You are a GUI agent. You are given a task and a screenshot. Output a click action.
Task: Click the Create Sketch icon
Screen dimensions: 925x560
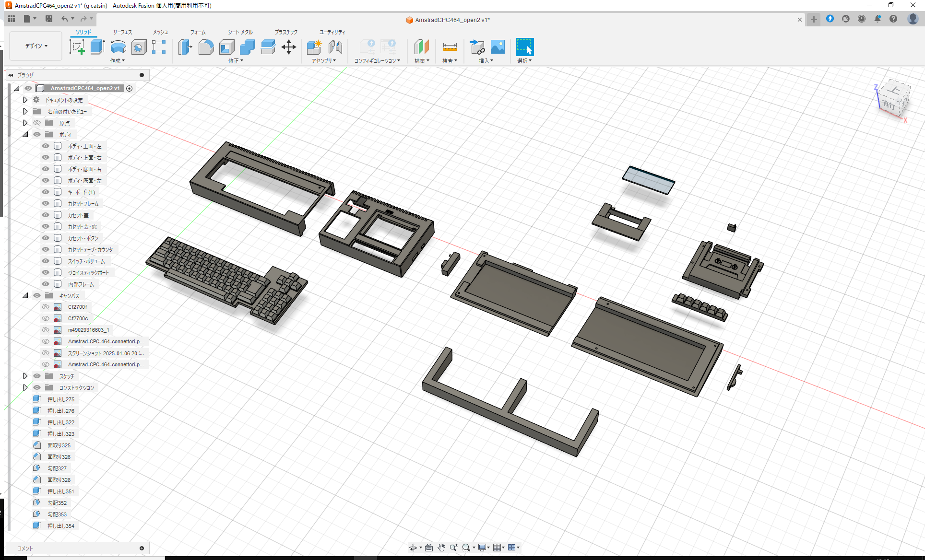[77, 47]
